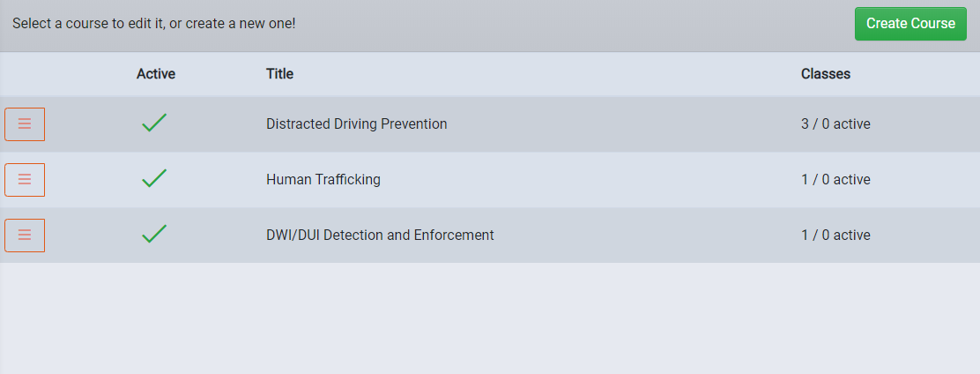The width and height of the screenshot is (980, 374).
Task: Click the Human Trafficking "1 / 0 active" classes count
Action: pos(835,179)
